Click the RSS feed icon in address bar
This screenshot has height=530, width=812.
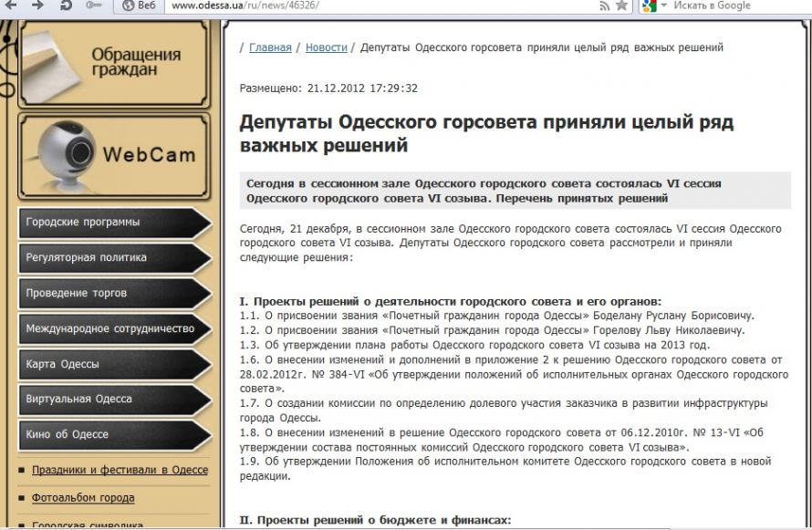click(x=604, y=5)
